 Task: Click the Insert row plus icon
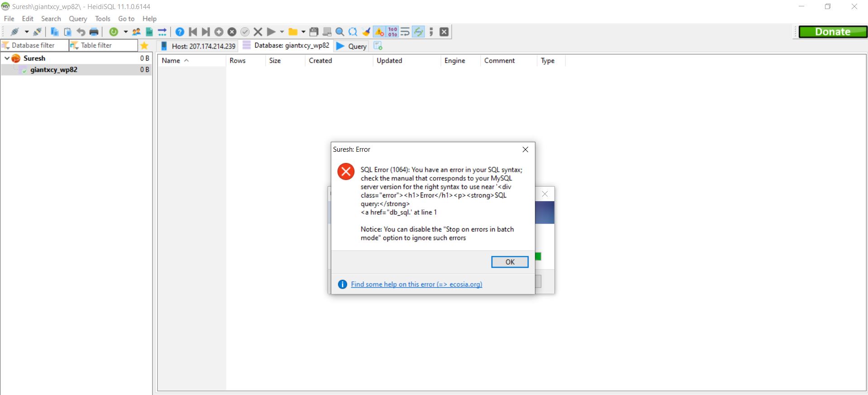219,32
